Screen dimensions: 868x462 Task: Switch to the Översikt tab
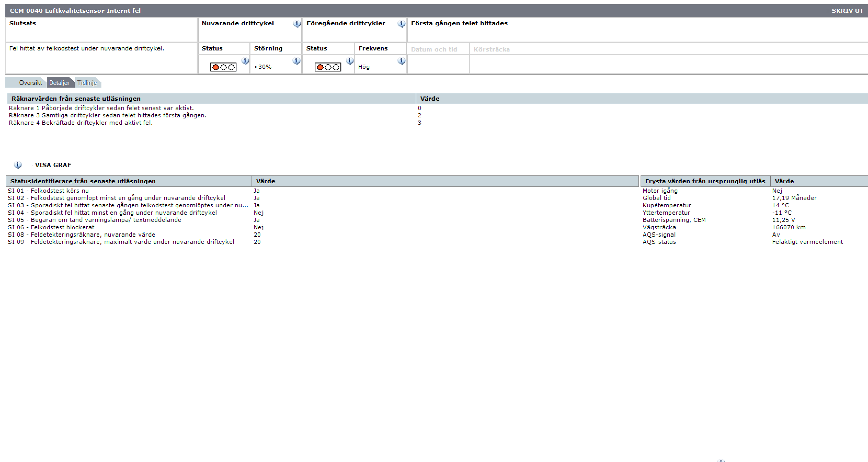coord(30,83)
